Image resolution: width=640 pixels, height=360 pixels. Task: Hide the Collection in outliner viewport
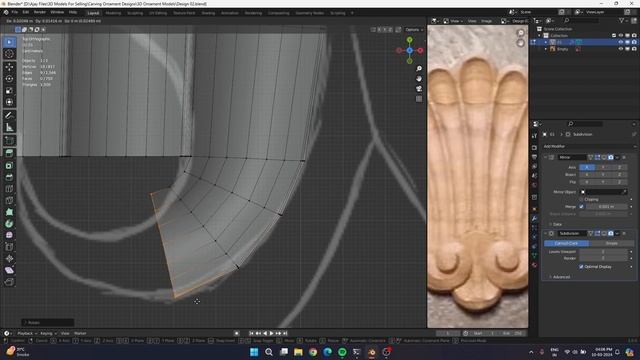[x=620, y=36]
